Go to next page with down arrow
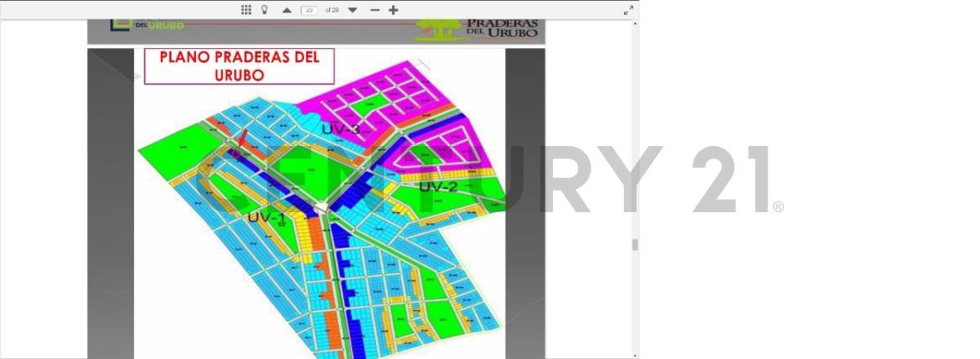Image resolution: width=980 pixels, height=359 pixels. (352, 10)
